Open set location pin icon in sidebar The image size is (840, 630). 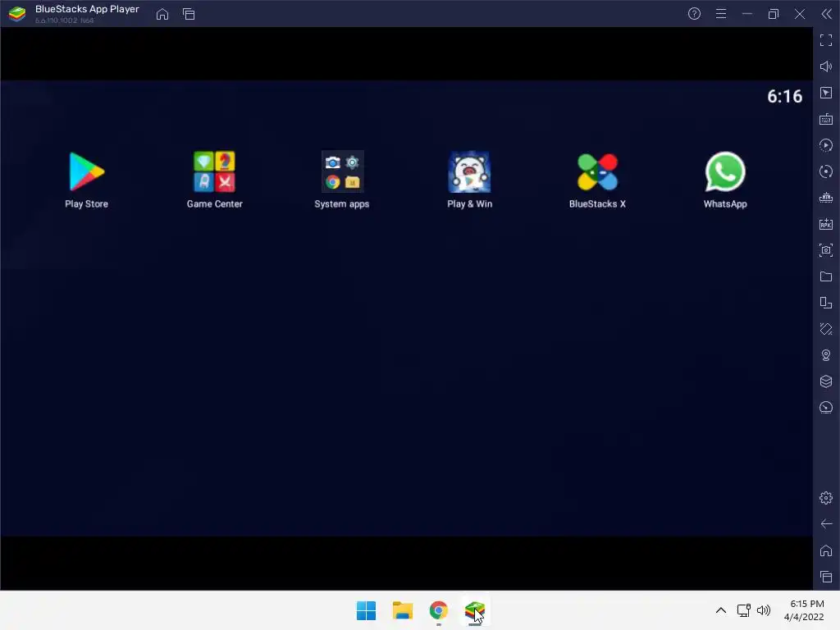pos(826,355)
